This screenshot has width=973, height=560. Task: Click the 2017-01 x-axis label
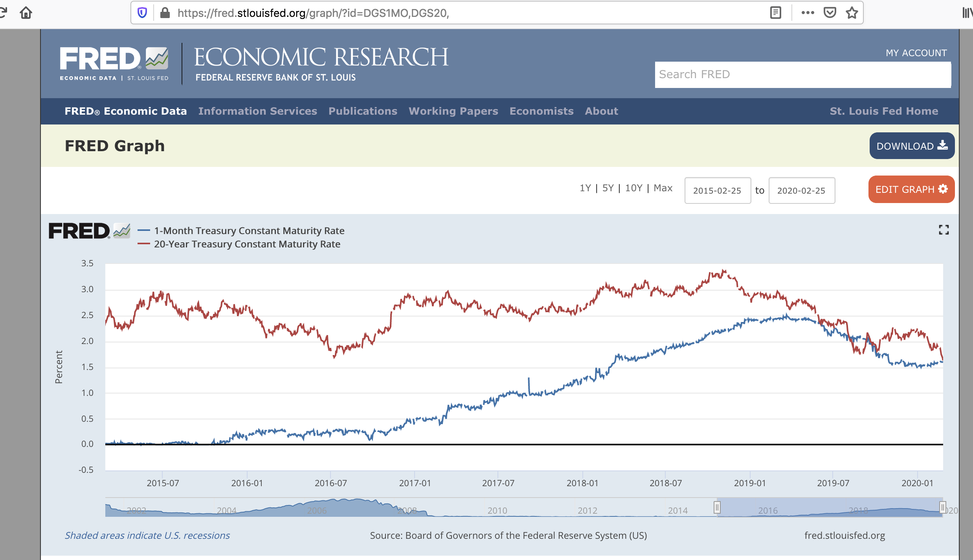pyautogui.click(x=415, y=483)
